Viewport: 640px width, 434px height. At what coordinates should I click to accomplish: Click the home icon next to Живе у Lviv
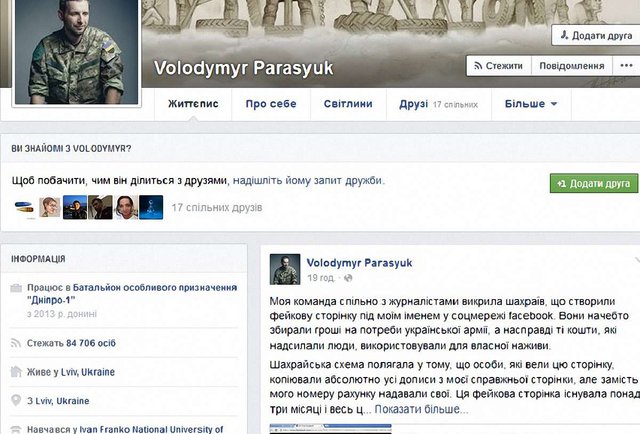tap(16, 372)
